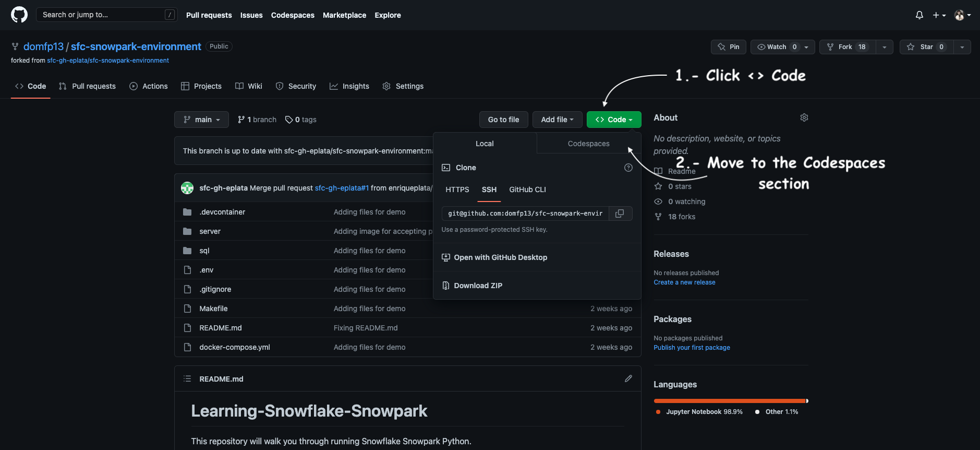Open the sql folder

204,251
